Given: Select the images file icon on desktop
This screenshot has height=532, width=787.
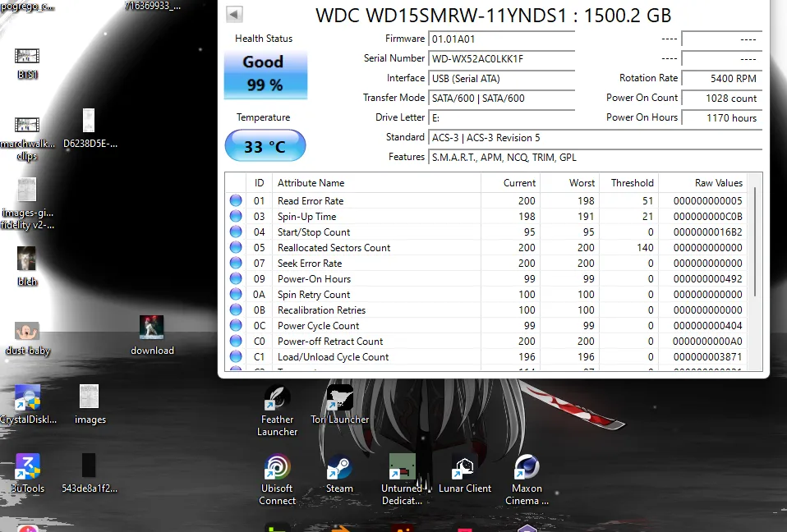Looking at the screenshot, I should (90, 404).
